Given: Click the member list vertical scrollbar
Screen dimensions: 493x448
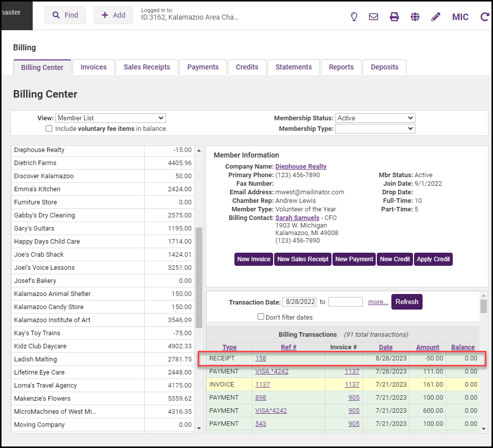Looking at the screenshot, I should (199, 277).
